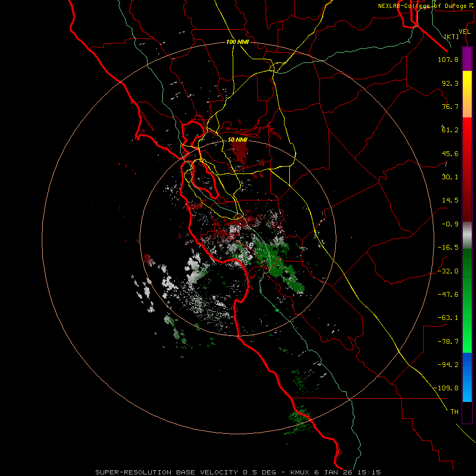Click the 61.2 legend value
This screenshot has width=476, height=476.
[x=450, y=130]
